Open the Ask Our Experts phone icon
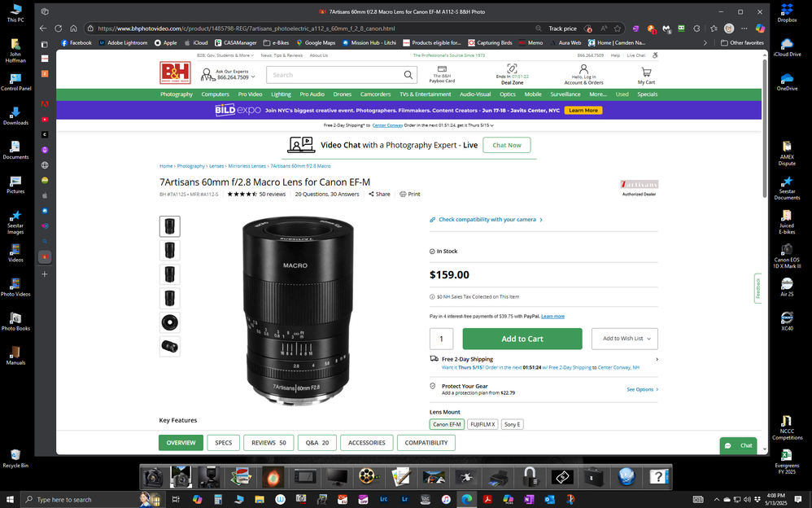The width and height of the screenshot is (812, 508). [x=208, y=73]
